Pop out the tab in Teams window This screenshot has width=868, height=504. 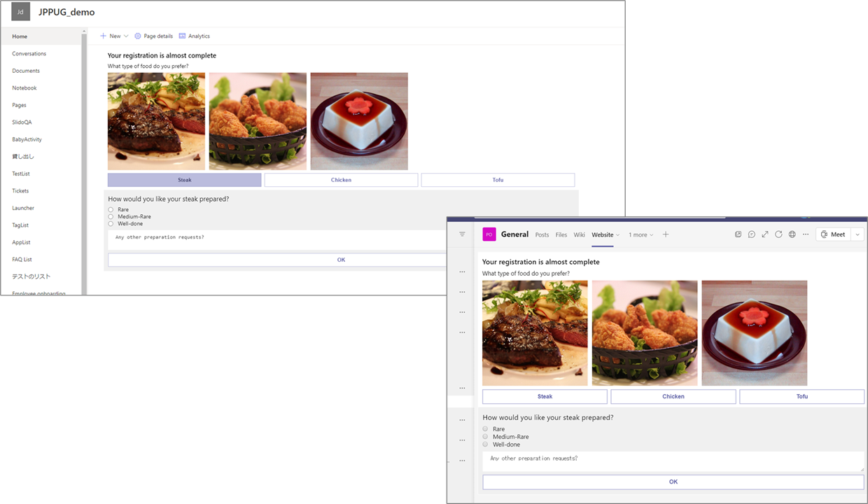pyautogui.click(x=738, y=234)
